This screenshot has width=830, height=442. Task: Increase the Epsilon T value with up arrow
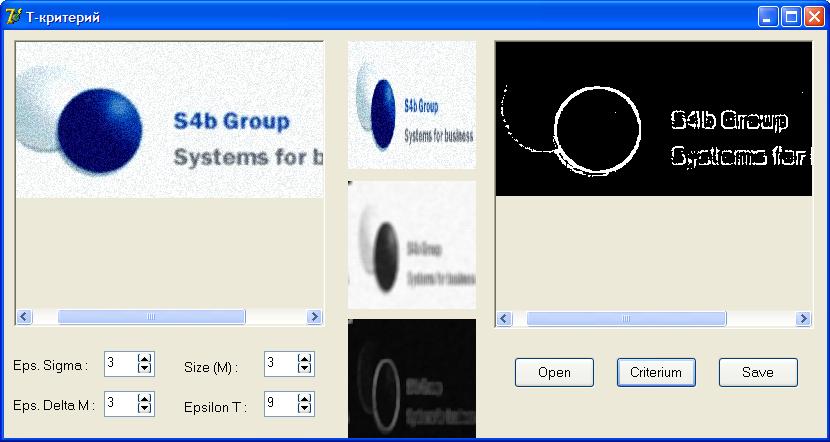[304, 398]
